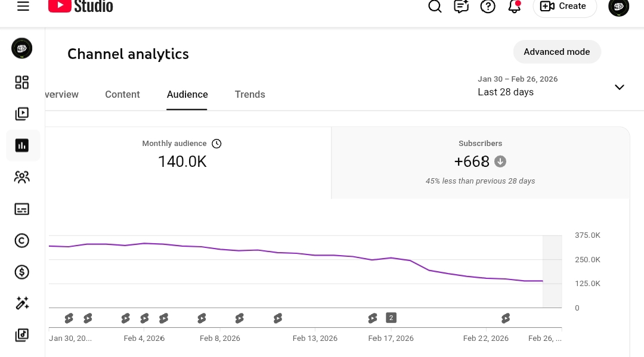
Task: Open Content in the left sidebar
Action: 22,113
